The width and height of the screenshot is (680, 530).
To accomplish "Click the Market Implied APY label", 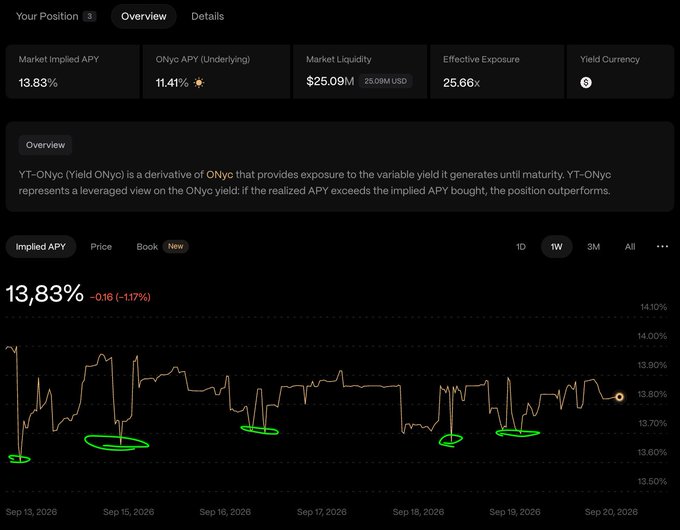I will click(x=59, y=59).
